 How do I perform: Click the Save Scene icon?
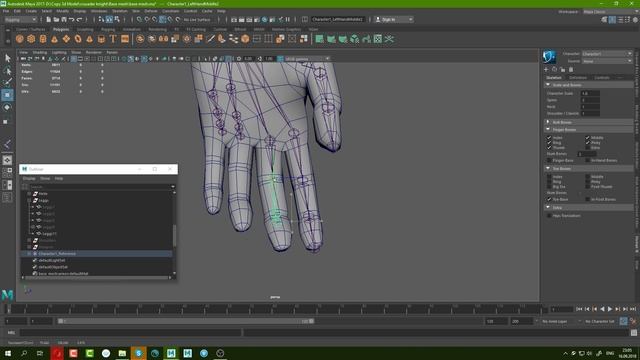(x=64, y=20)
